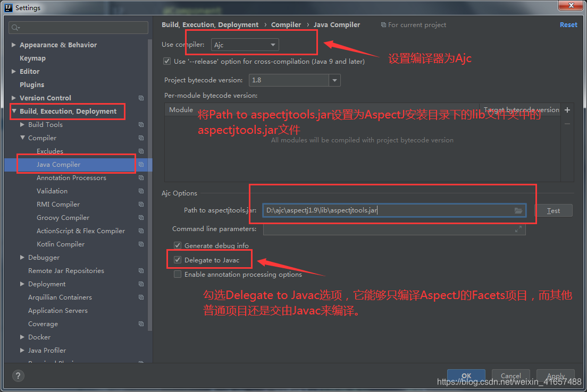Click project-level icon beside Version Control
This screenshot has height=392, width=587.
click(x=141, y=98)
